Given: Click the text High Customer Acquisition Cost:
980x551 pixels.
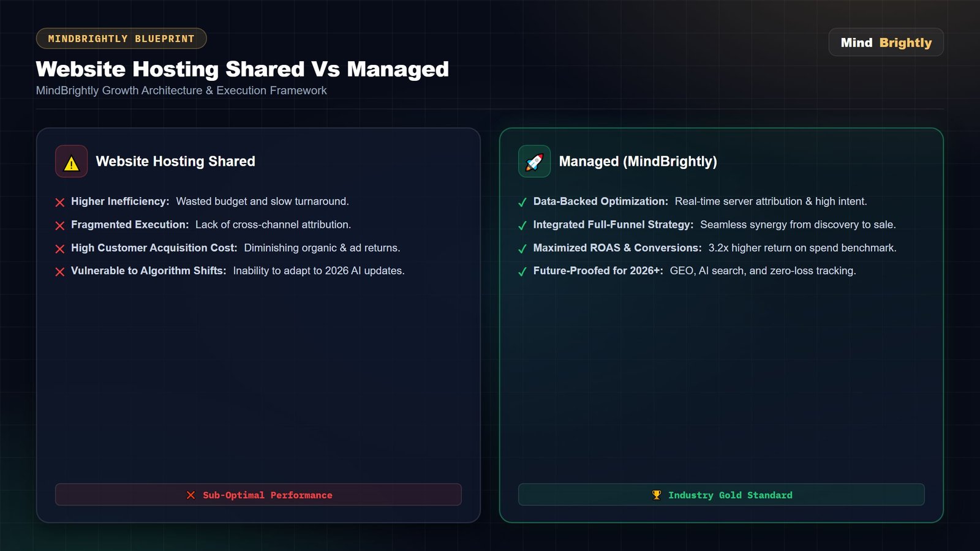Looking at the screenshot, I should 154,248.
